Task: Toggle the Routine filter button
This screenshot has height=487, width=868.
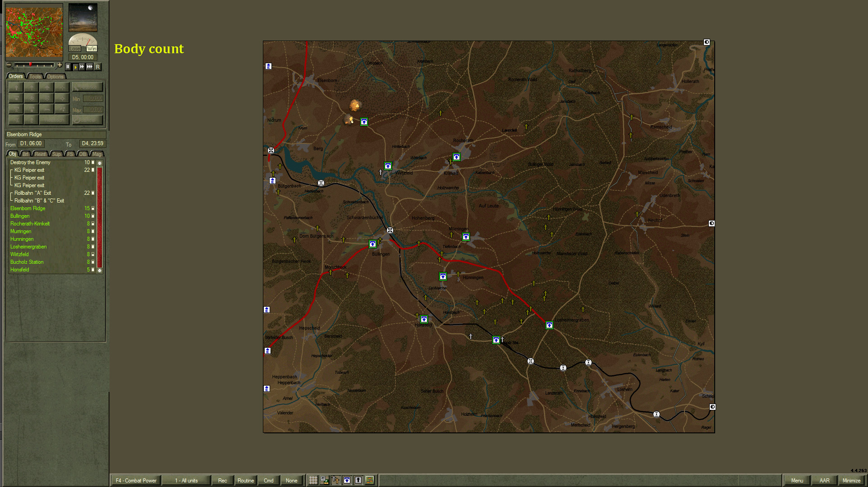Action: [x=246, y=480]
